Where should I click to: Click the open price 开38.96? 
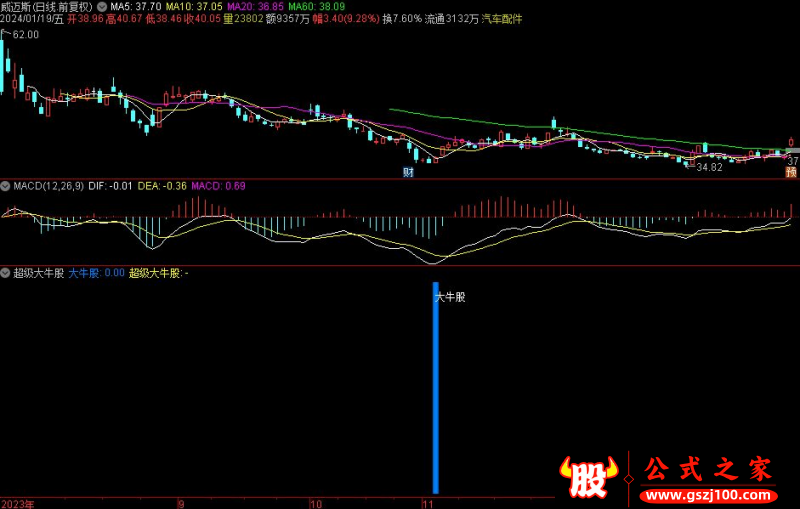(x=85, y=19)
